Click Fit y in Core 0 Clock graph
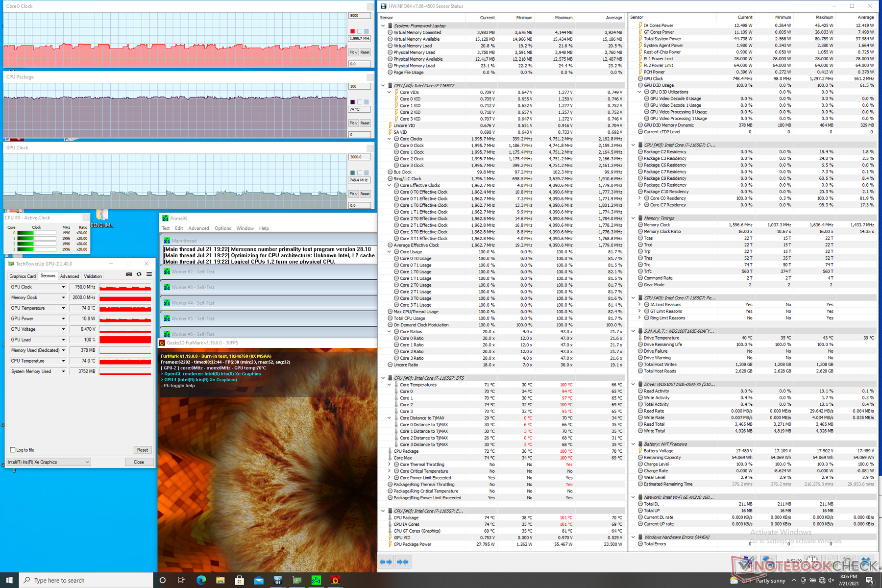 coord(353,52)
